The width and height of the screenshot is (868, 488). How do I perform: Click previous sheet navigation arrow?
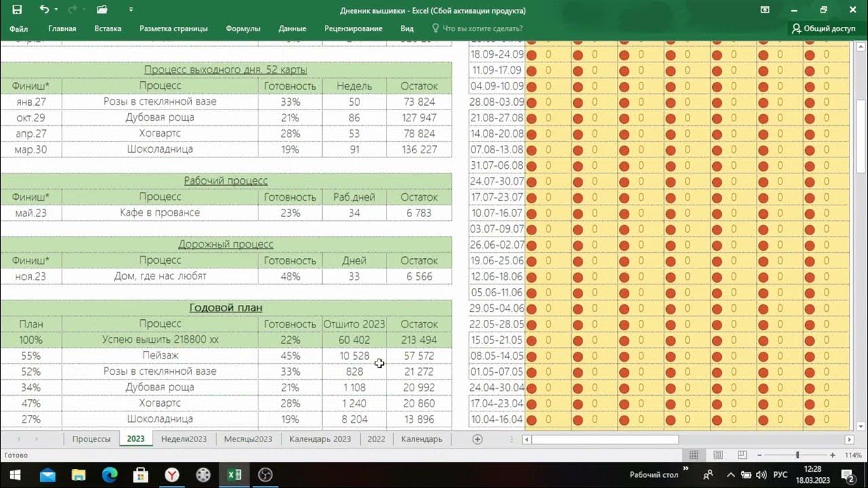pyautogui.click(x=18, y=439)
